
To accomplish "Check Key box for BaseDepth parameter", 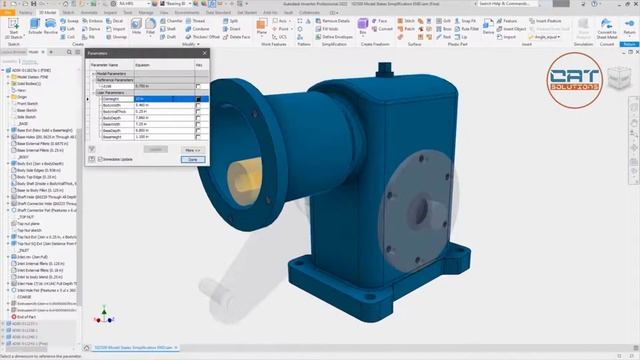I will pos(198,131).
